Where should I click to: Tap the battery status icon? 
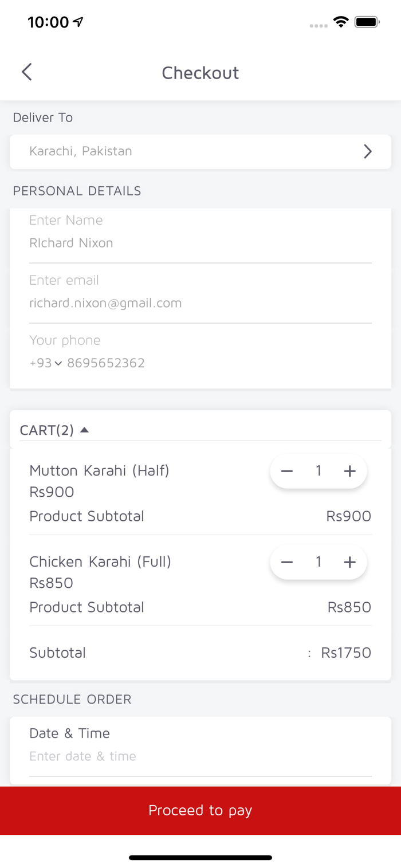click(x=367, y=22)
